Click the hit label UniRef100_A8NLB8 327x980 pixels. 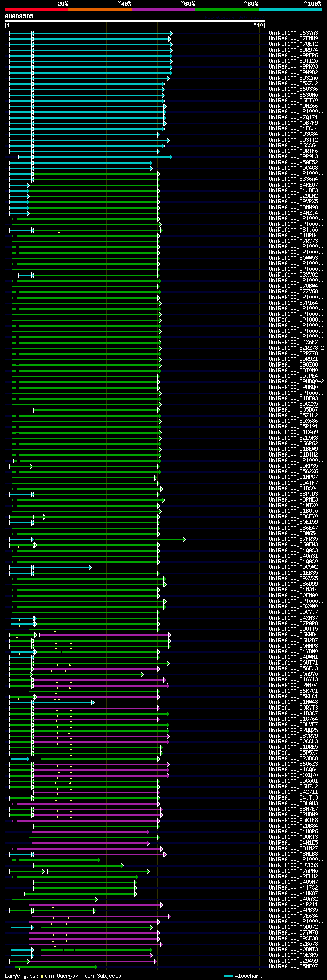point(293,854)
